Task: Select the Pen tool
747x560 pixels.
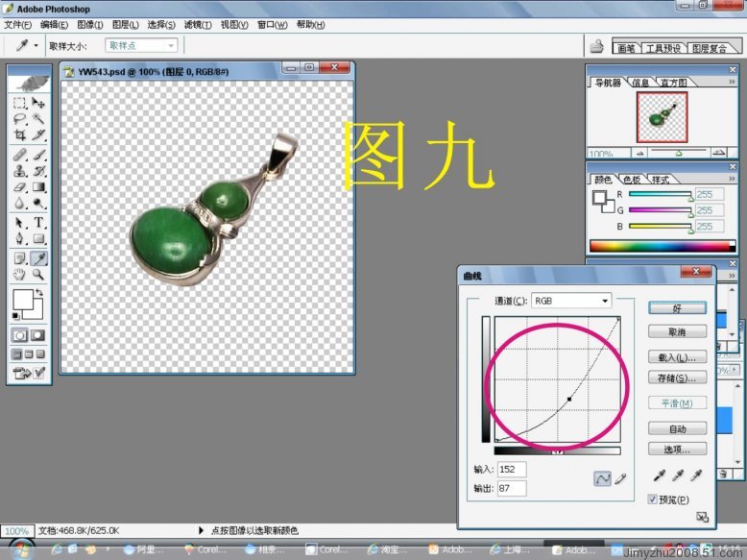Action: tap(19, 238)
